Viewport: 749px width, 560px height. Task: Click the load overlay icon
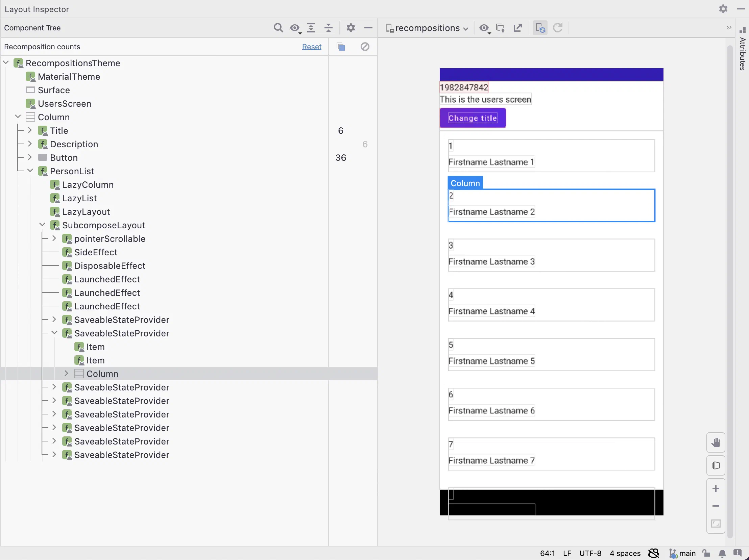(x=501, y=28)
